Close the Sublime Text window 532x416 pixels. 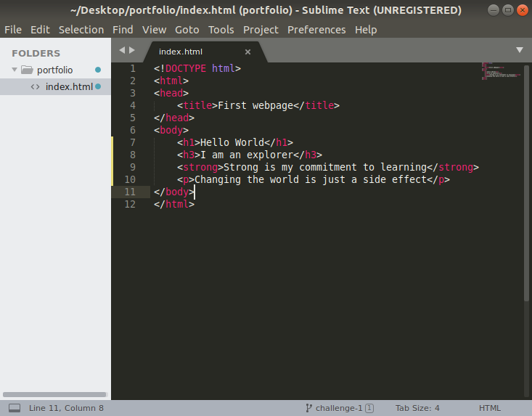point(523,10)
